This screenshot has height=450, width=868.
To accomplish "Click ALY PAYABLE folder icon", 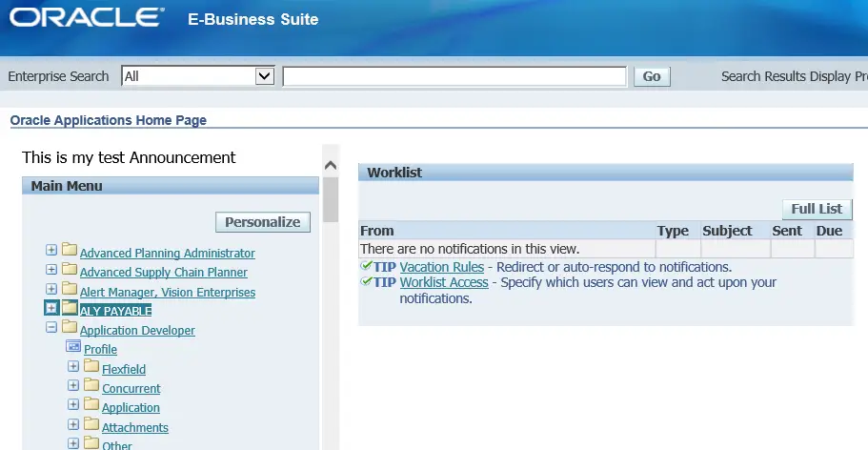I will [x=70, y=308].
